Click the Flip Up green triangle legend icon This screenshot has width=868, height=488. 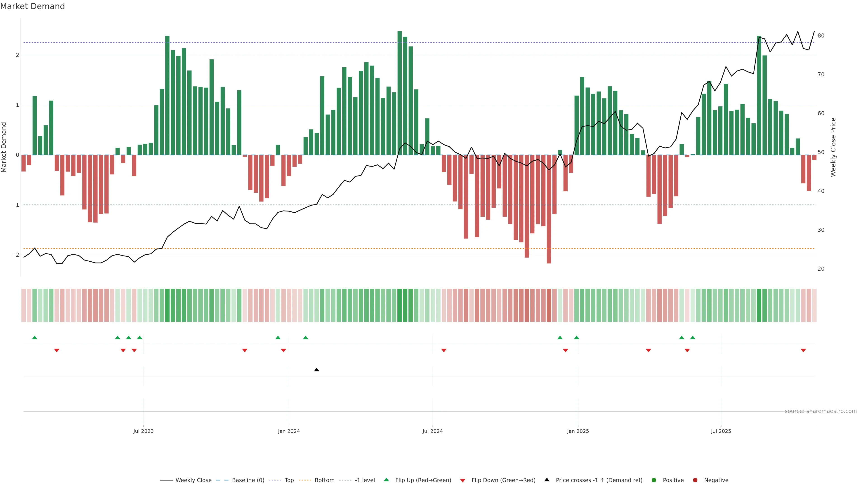(x=386, y=480)
